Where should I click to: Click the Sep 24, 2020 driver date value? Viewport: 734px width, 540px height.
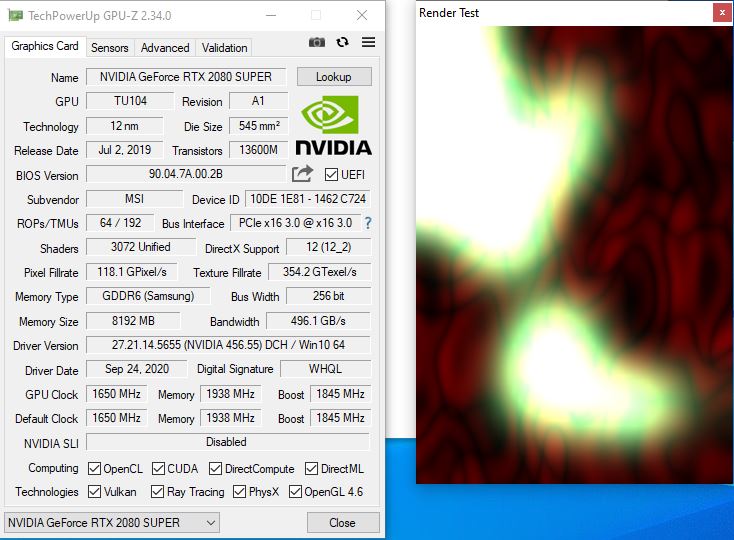point(137,369)
